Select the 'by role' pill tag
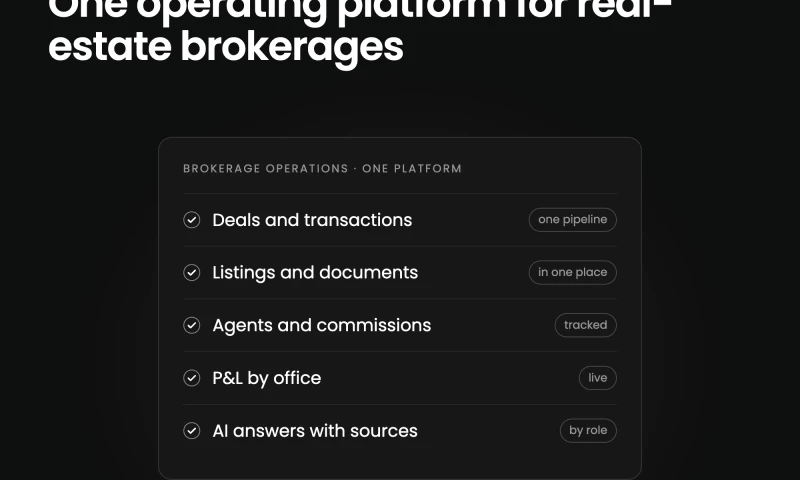The width and height of the screenshot is (800, 480). point(588,431)
